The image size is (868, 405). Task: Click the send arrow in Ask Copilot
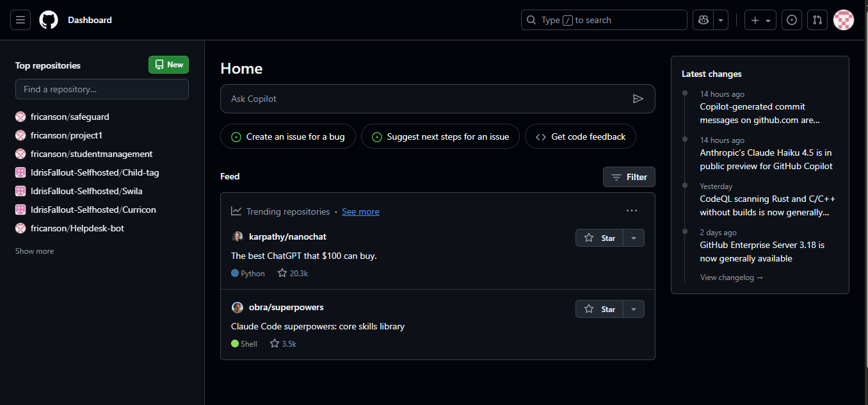(x=638, y=99)
